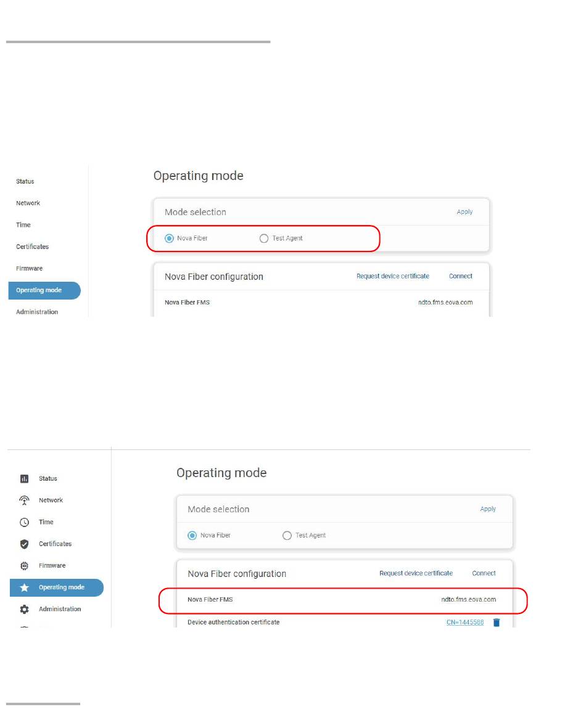This screenshot has width=586, height=728.
Task: Open Administration in the icon-less upper sidebar
Action: coord(37,312)
